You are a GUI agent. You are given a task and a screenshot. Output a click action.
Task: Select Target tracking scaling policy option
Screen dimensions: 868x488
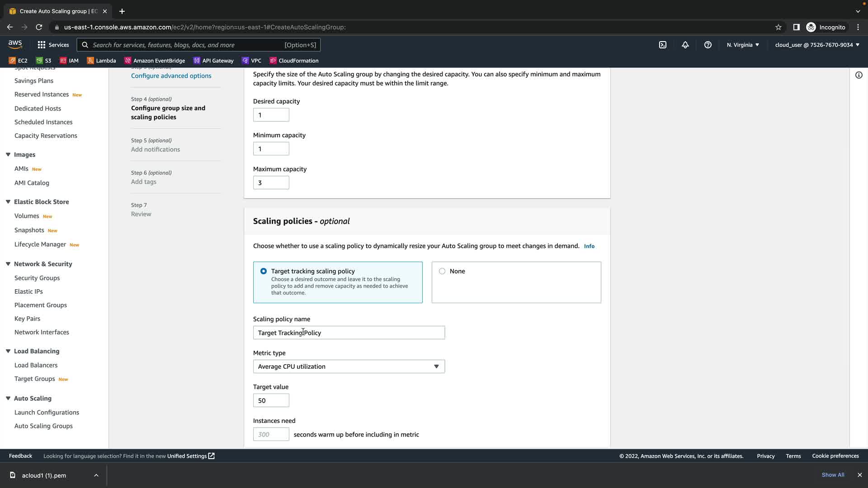click(264, 271)
